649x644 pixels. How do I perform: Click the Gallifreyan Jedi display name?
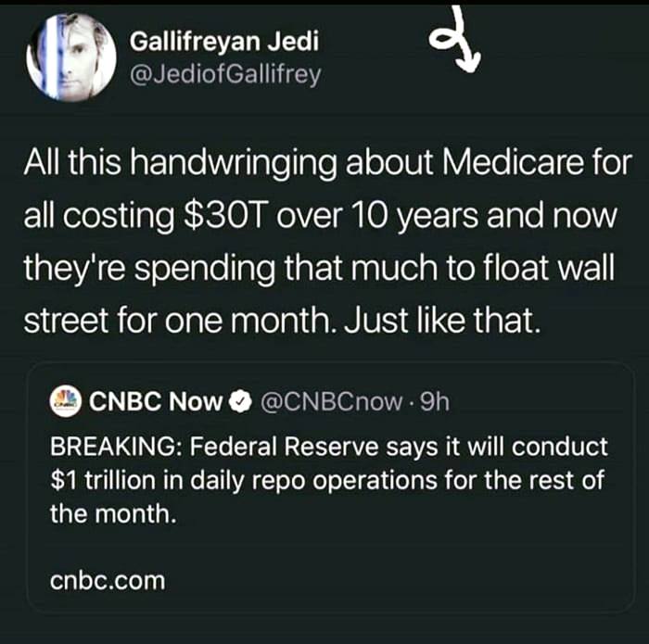224,42
